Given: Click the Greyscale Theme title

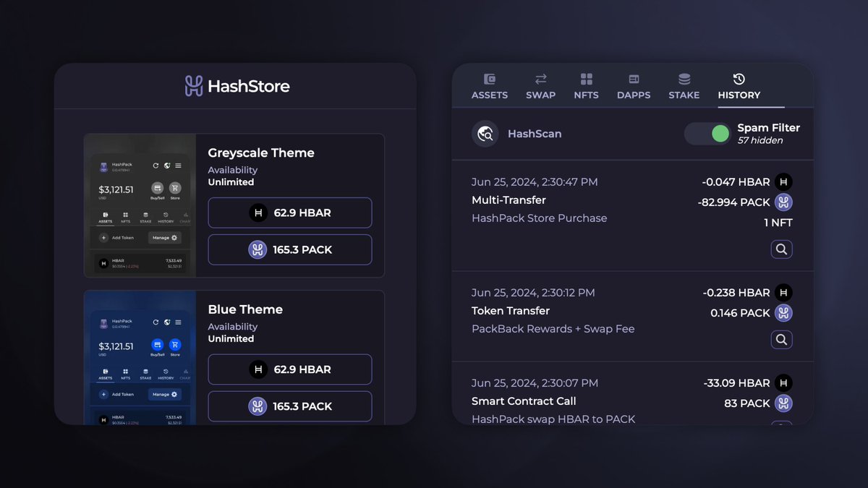Looking at the screenshot, I should click(261, 153).
